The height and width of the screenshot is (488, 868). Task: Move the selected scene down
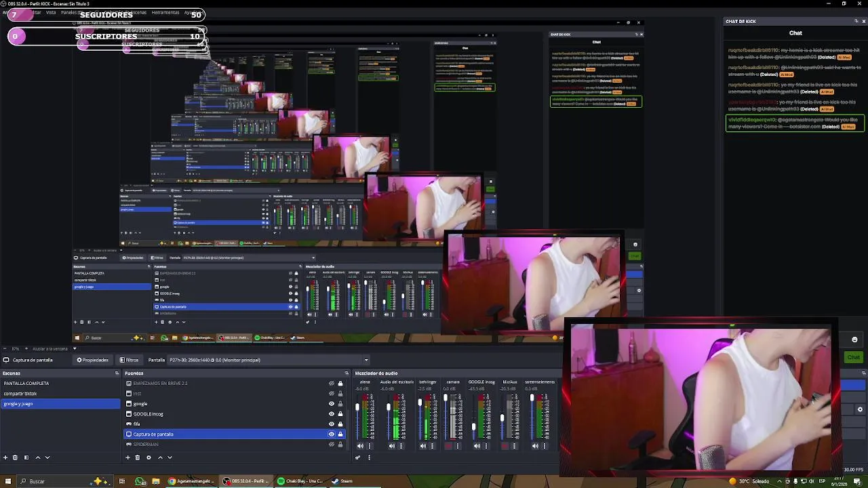click(47, 457)
